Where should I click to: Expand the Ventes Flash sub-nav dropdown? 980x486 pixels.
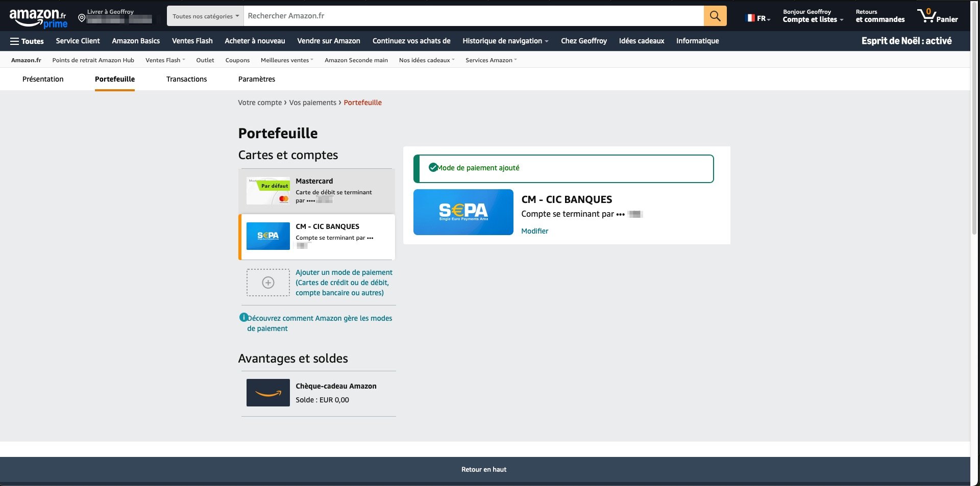[165, 60]
